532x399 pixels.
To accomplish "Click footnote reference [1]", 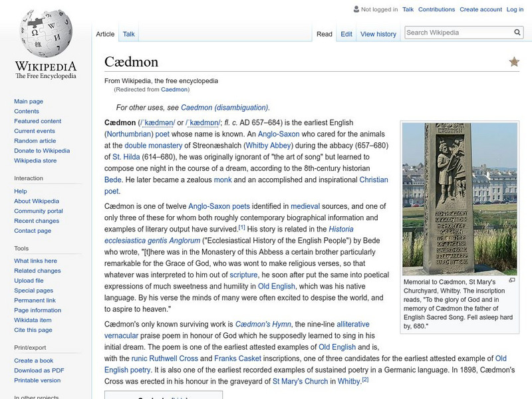I will (241, 227).
